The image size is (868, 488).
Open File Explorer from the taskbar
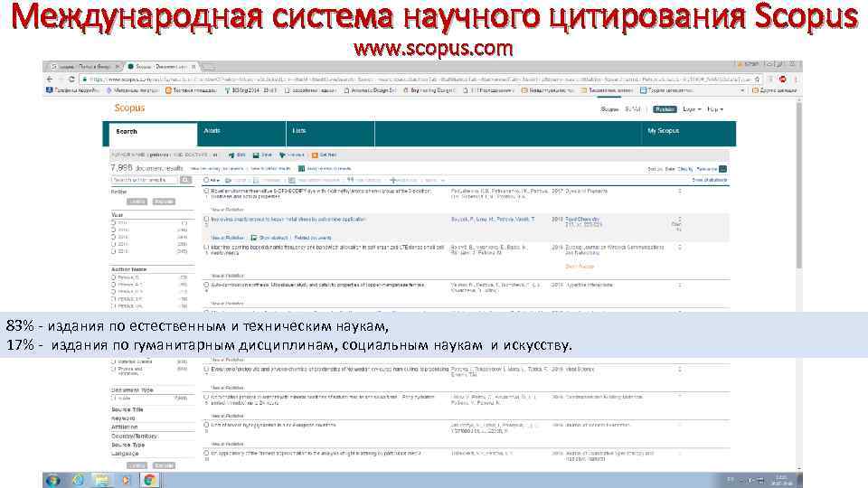[102, 480]
